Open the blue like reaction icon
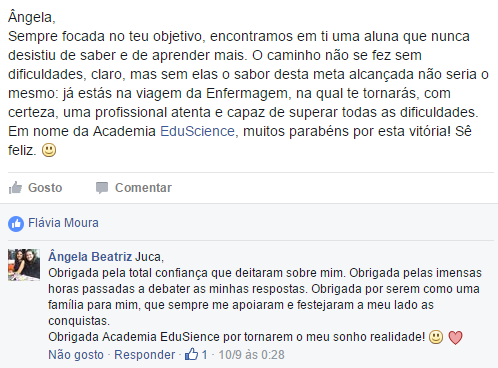498x368 pixels. pos(16,224)
